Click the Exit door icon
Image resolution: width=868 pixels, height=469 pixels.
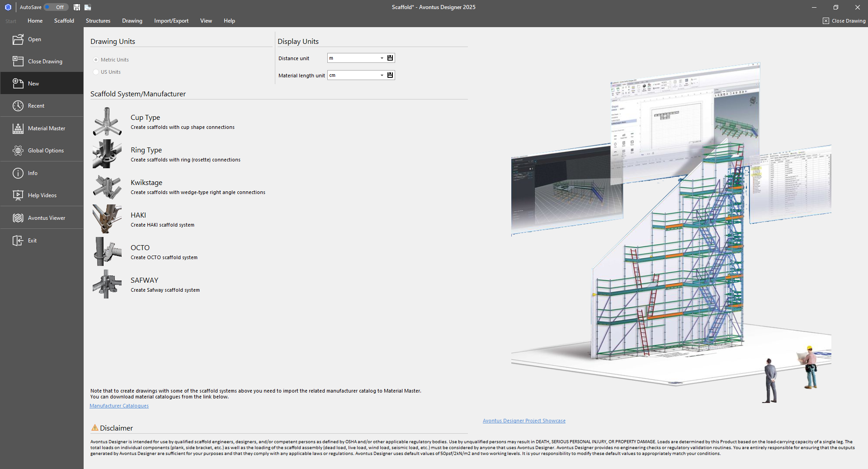[18, 241]
